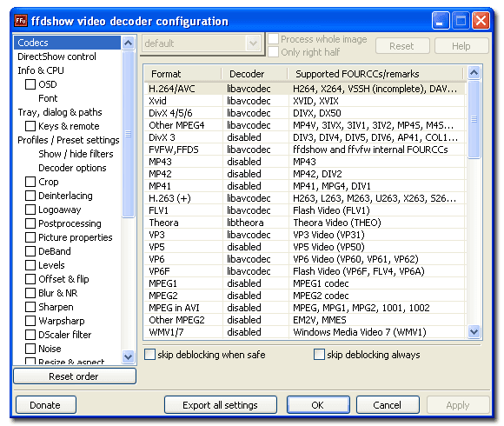Click the up arrow of codec list scrollbar

474,73
